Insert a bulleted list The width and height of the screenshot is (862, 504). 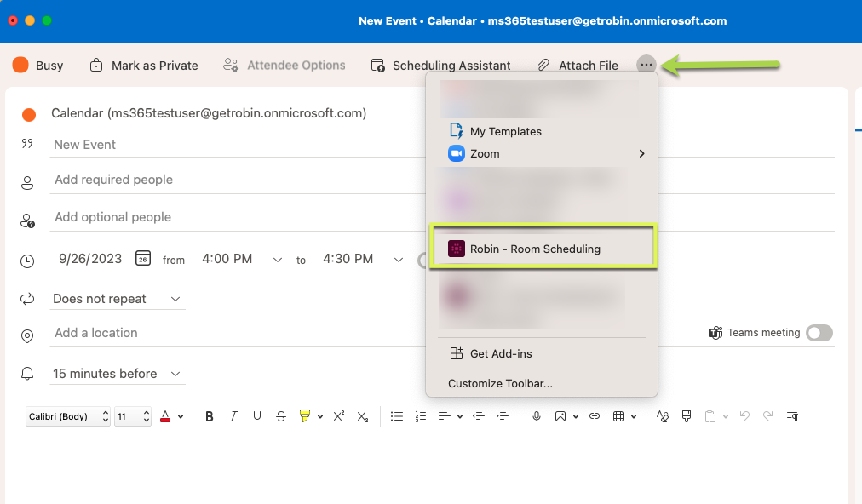[x=396, y=416]
